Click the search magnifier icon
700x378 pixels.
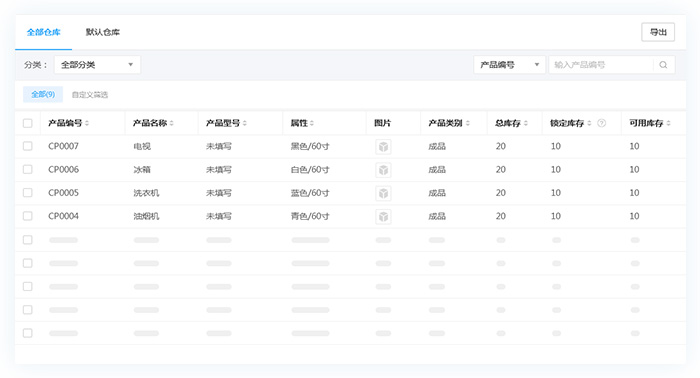point(663,65)
